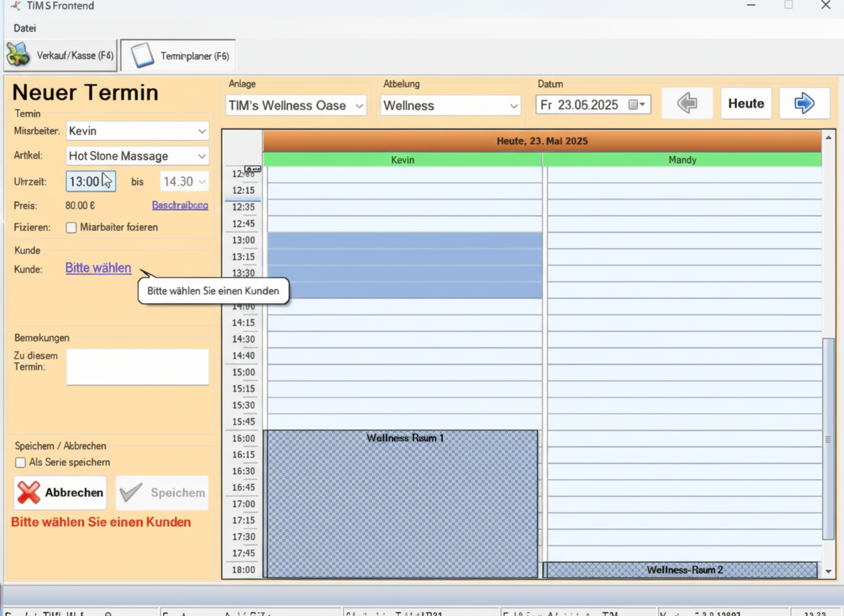Open the Artikel dropdown with Hot Stone Massage
The image size is (844, 616).
pyautogui.click(x=202, y=156)
